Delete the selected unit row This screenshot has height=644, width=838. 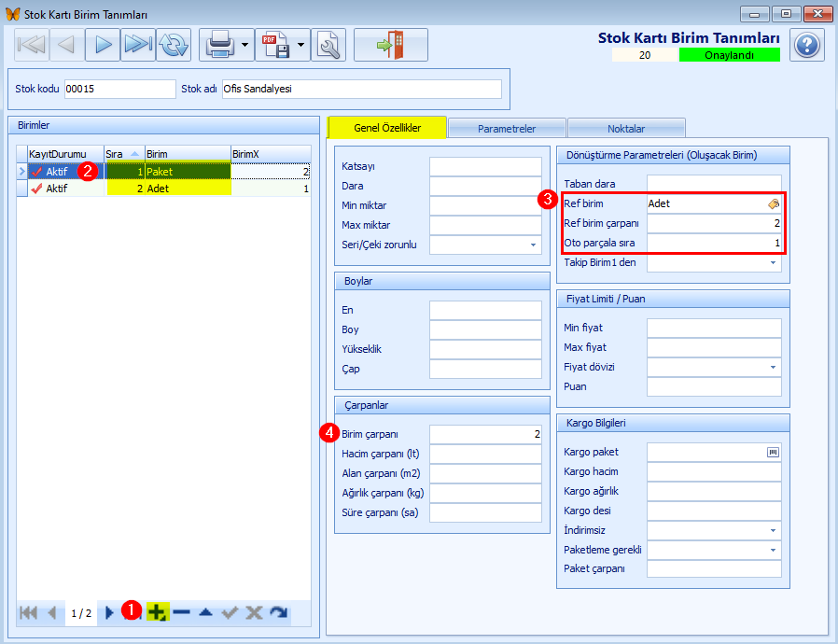[x=182, y=612]
